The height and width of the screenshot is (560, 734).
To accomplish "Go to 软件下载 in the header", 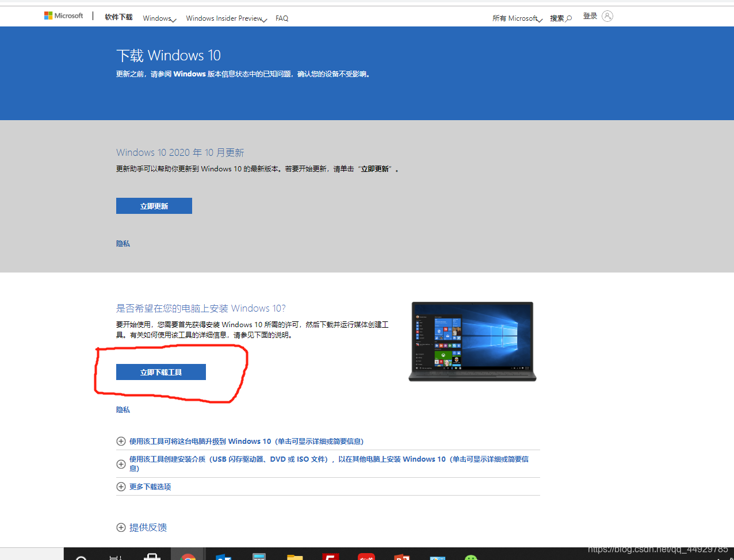I will tap(118, 17).
